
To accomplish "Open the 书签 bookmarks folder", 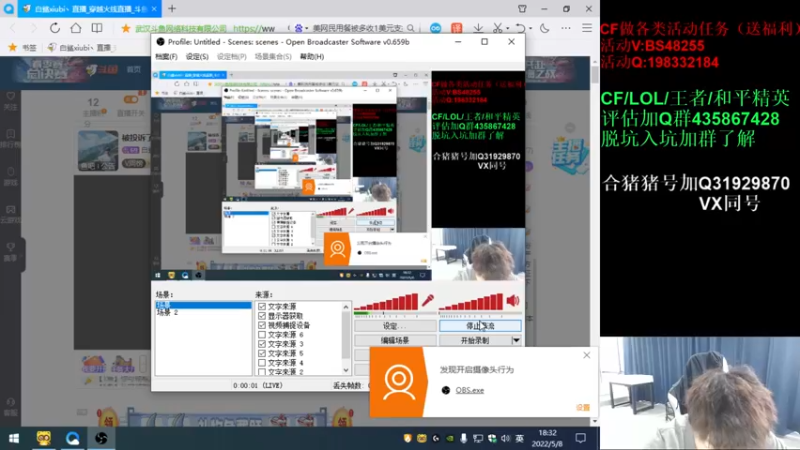I will (x=23, y=47).
